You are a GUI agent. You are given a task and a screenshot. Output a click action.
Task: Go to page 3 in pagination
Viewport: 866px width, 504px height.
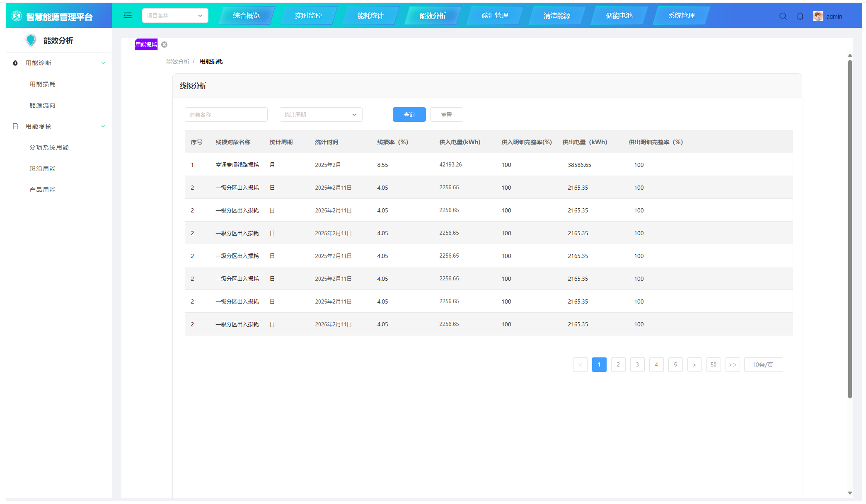tap(637, 365)
